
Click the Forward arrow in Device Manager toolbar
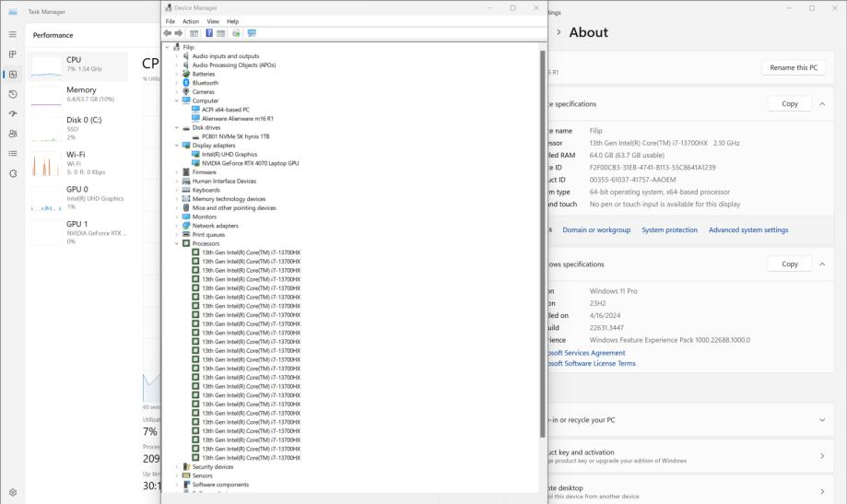(179, 33)
